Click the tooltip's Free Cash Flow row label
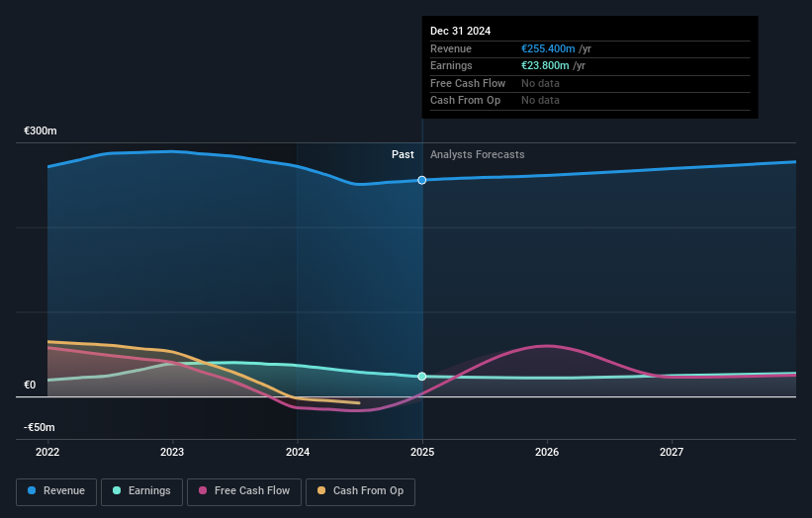 (468, 83)
